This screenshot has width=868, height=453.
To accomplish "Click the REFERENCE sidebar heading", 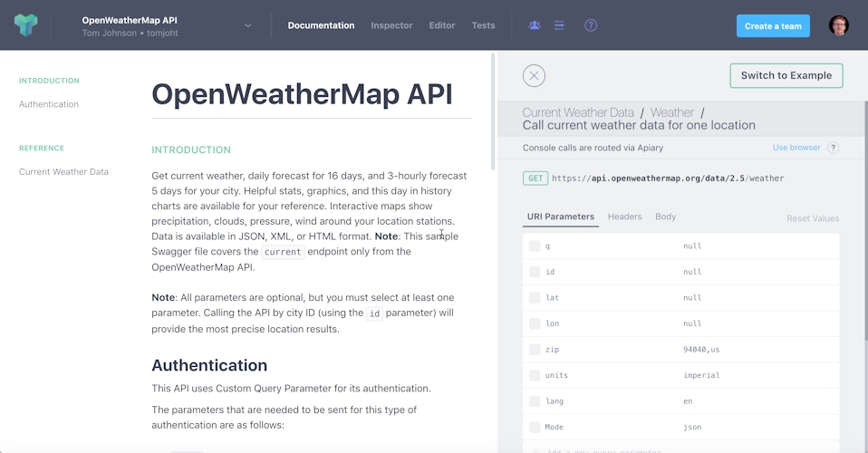I will pos(42,148).
